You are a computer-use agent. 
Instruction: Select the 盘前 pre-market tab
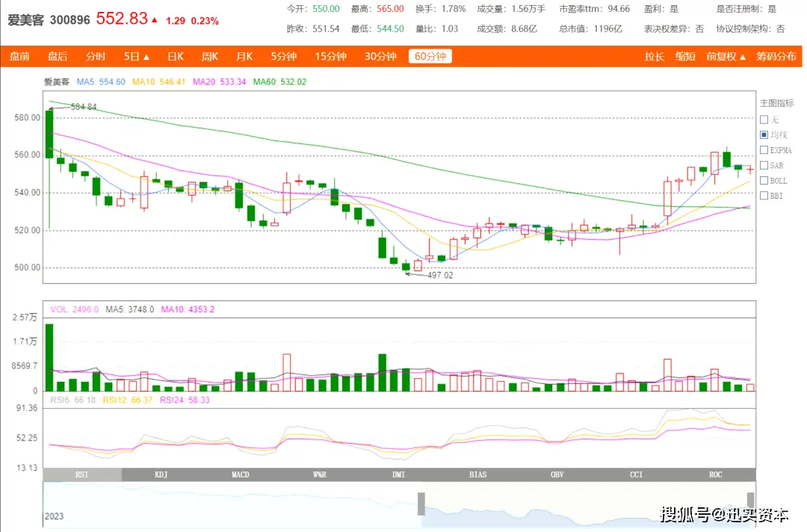[x=19, y=57]
